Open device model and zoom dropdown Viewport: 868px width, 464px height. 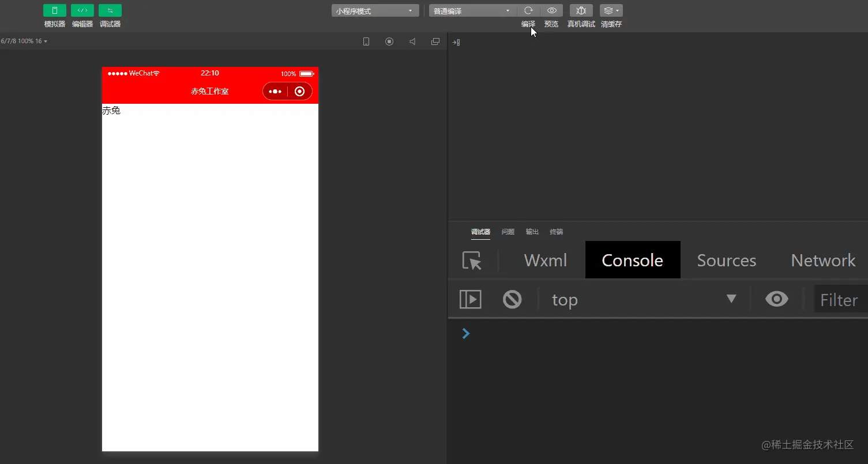point(24,41)
